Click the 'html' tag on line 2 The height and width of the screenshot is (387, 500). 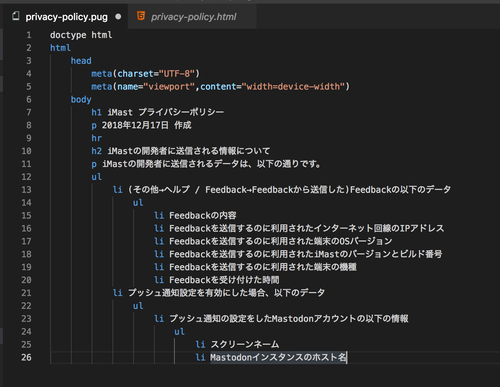pos(60,48)
